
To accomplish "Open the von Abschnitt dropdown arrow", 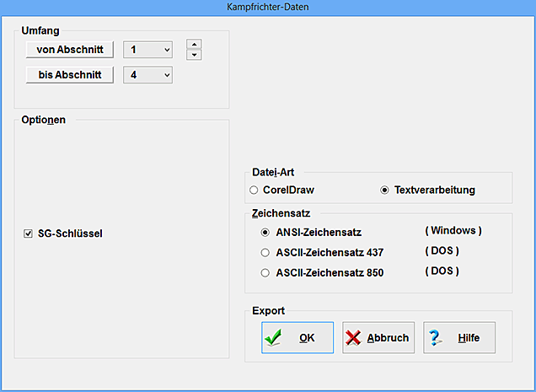I will coord(166,50).
